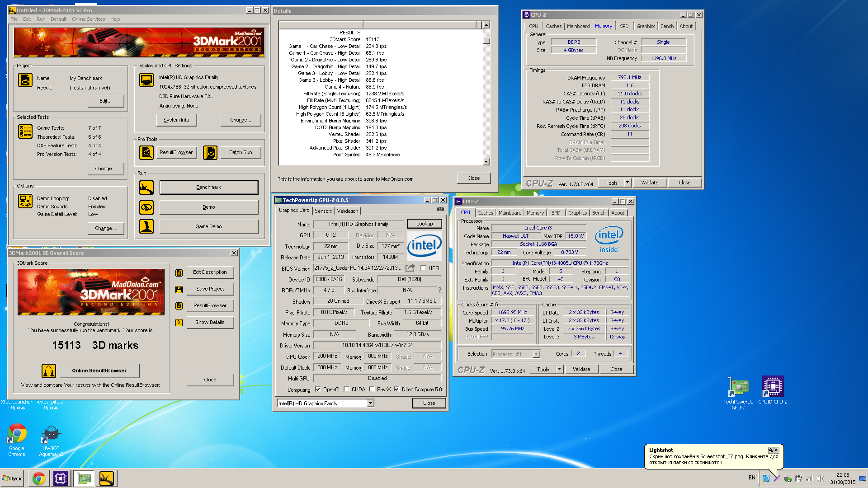
Task: Open Tools dropdown arrow in upper CPU-Z window
Action: (x=627, y=183)
